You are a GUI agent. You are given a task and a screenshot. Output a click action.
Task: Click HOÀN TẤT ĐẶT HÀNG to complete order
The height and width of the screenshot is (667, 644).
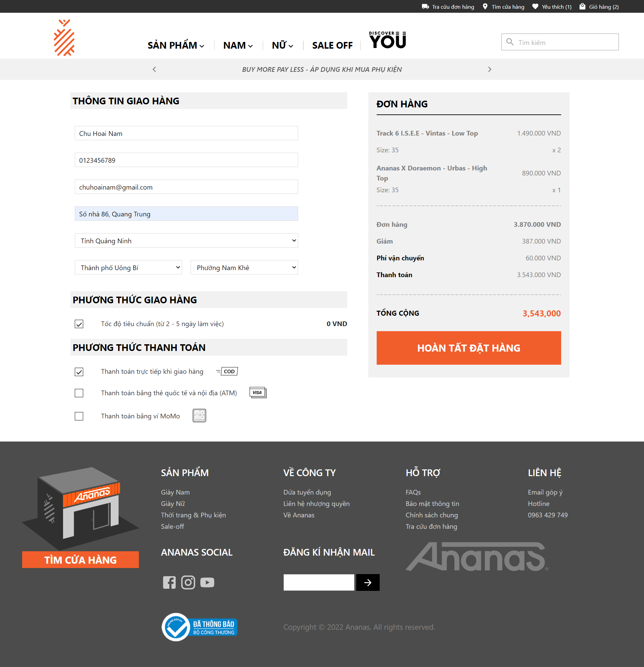point(469,348)
